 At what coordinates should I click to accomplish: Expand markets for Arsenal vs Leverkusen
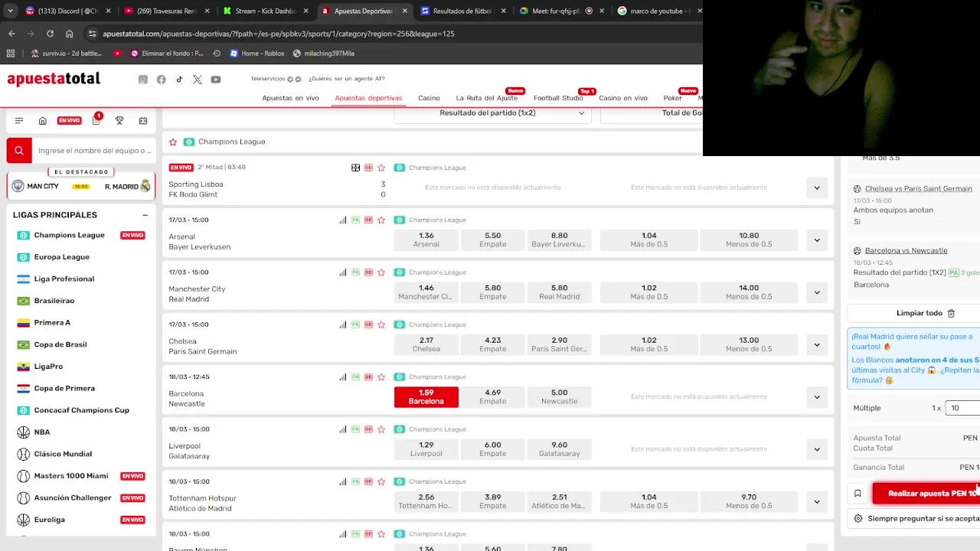click(817, 240)
